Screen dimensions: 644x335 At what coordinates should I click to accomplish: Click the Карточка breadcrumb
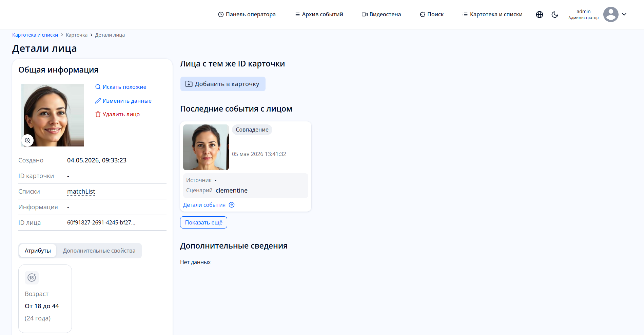click(x=77, y=35)
